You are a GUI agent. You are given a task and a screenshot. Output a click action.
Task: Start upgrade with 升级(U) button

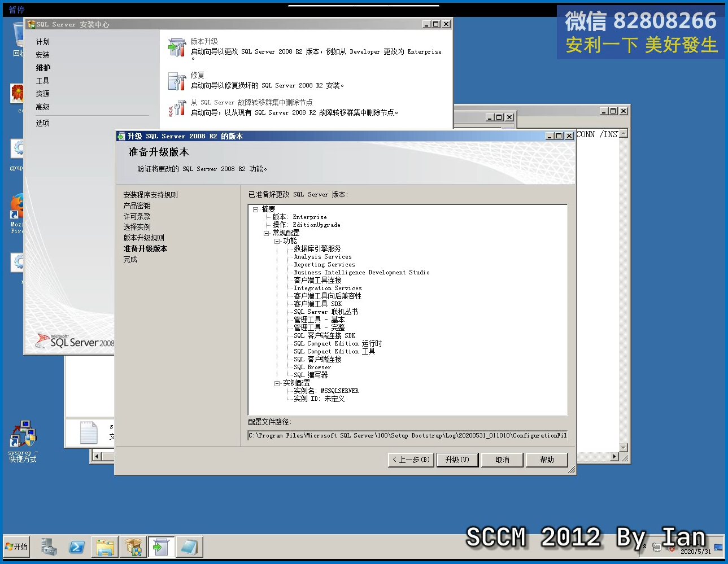click(x=457, y=460)
